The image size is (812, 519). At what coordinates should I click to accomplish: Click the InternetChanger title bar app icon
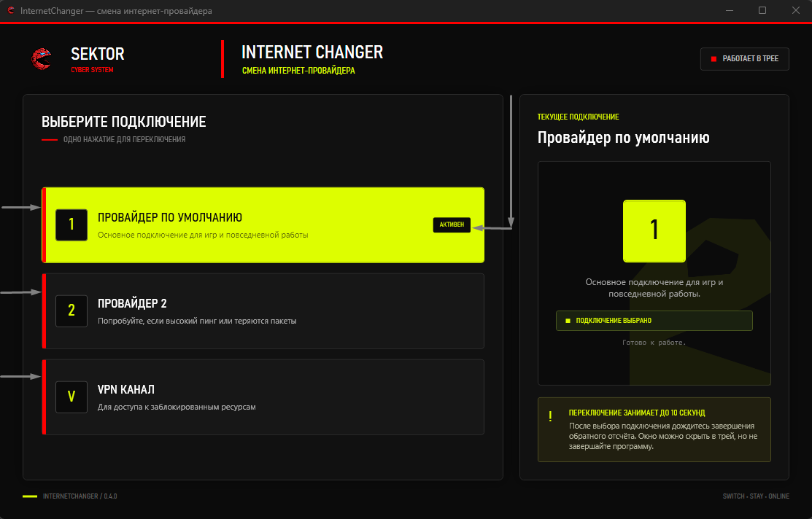(11, 10)
